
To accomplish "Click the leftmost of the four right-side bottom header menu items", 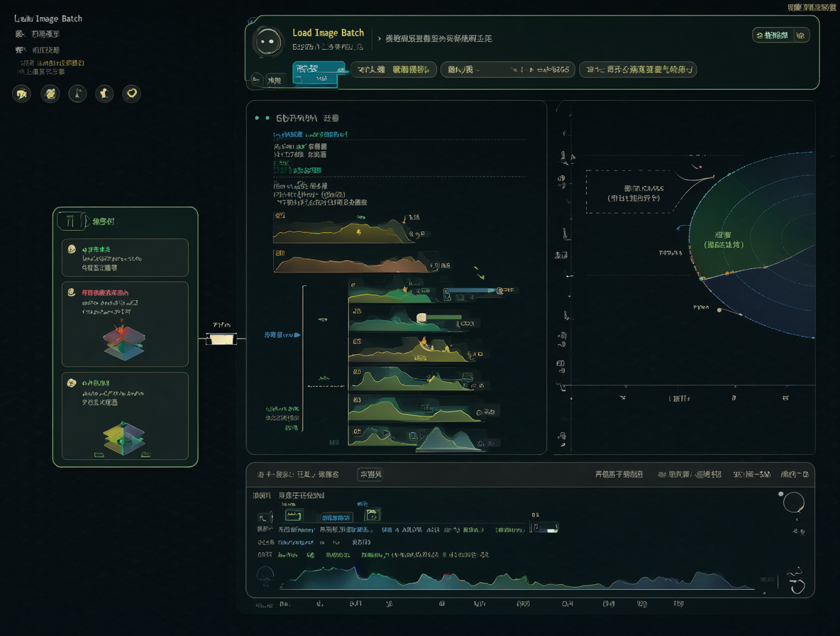I will (619, 474).
